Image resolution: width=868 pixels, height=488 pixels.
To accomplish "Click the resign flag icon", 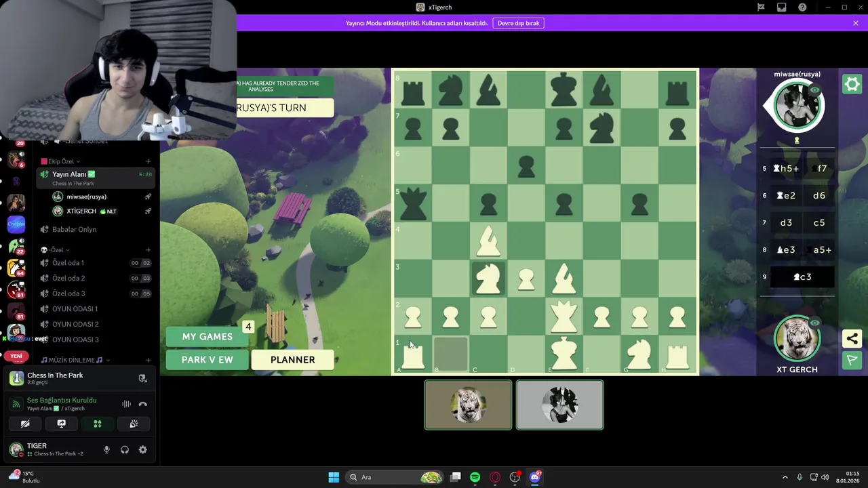I will tap(852, 360).
